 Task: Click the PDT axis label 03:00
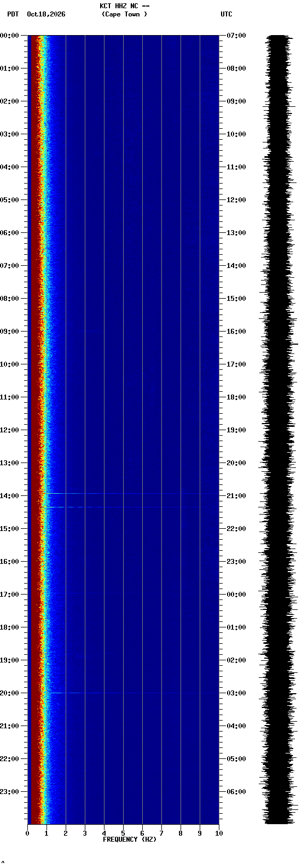9,134
